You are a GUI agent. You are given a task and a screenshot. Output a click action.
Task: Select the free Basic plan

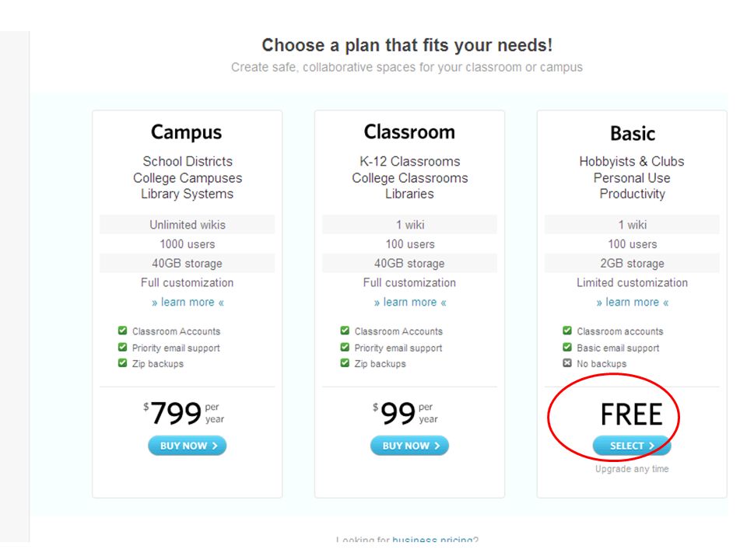click(x=632, y=446)
